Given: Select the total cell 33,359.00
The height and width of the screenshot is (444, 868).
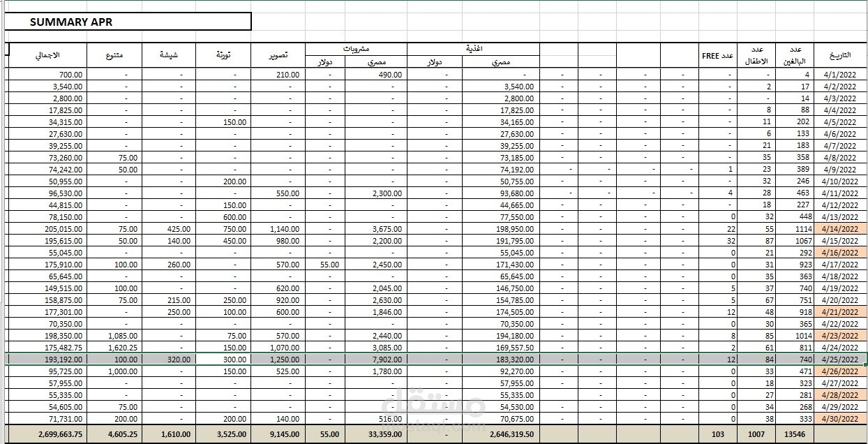Looking at the screenshot, I should point(375,434).
